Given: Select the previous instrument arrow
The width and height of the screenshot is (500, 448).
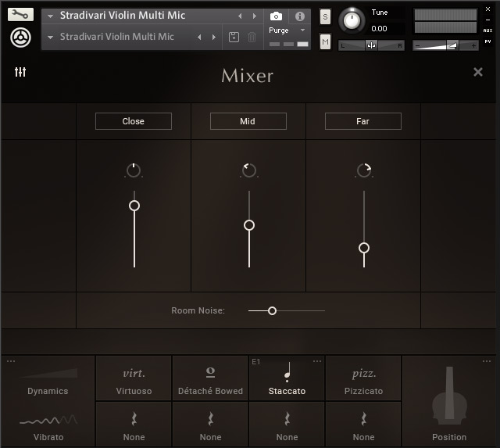Looking at the screenshot, I should pos(240,16).
